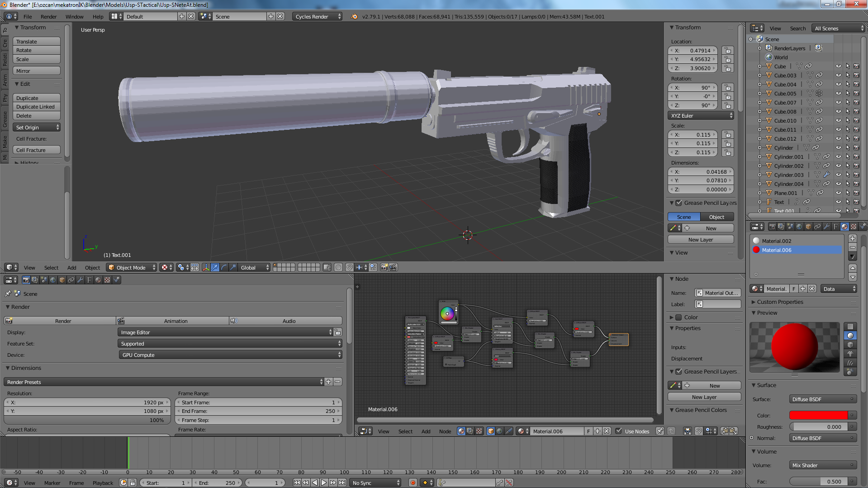868x488 pixels.
Task: Toggle Grease Pencil Layers checkbox in 3D view panel
Action: pos(678,203)
